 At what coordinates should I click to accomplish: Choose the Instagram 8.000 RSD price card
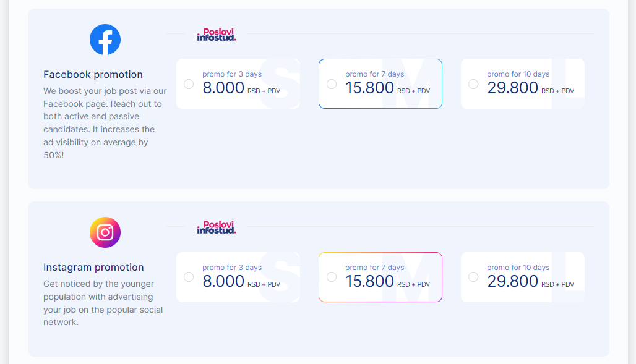click(x=238, y=277)
